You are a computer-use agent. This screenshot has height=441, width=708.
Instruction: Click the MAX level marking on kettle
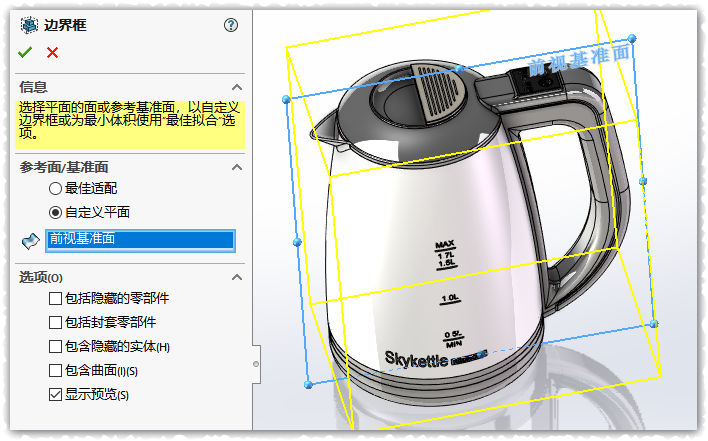(444, 245)
